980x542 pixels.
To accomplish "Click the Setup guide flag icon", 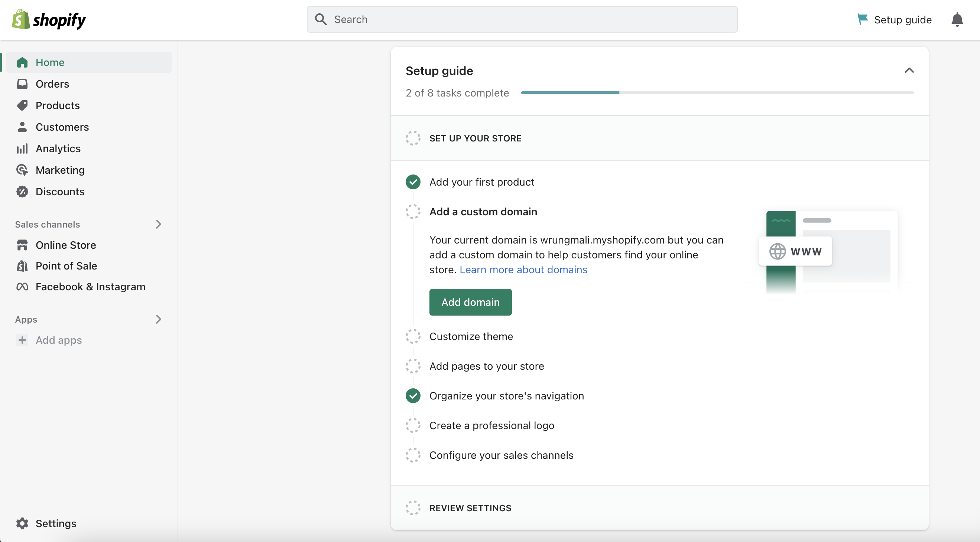I will pyautogui.click(x=862, y=19).
